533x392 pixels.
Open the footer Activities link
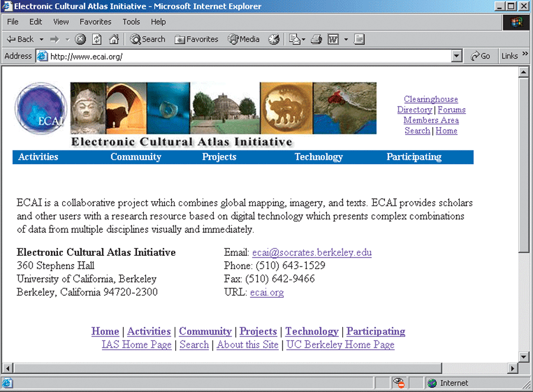[x=149, y=332]
